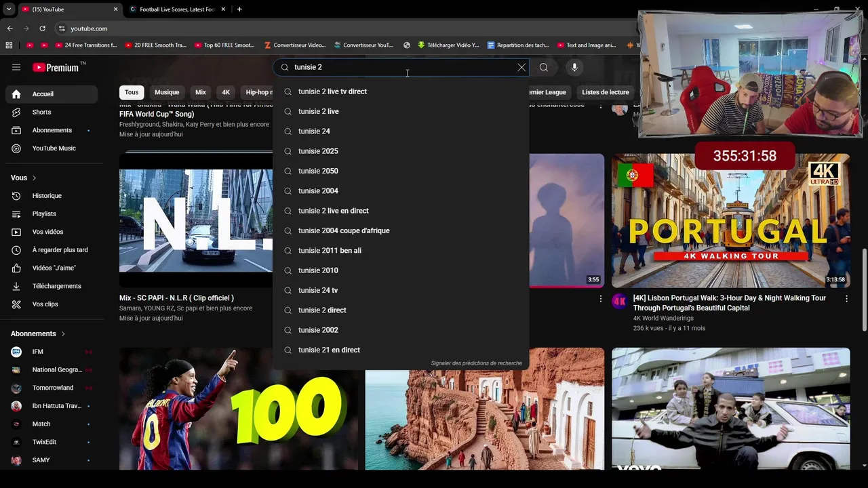
Task: Open the Ibn Hattuta Travels channel
Action: click(x=52, y=406)
